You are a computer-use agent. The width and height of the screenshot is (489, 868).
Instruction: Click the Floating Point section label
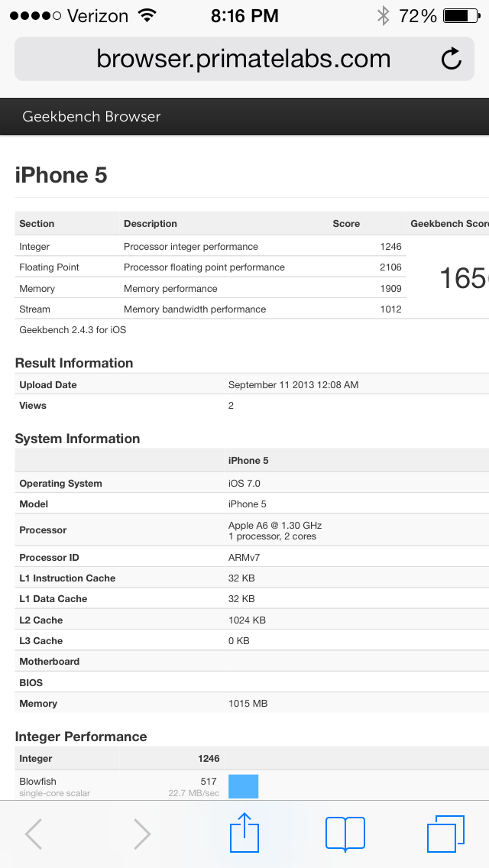pos(50,267)
